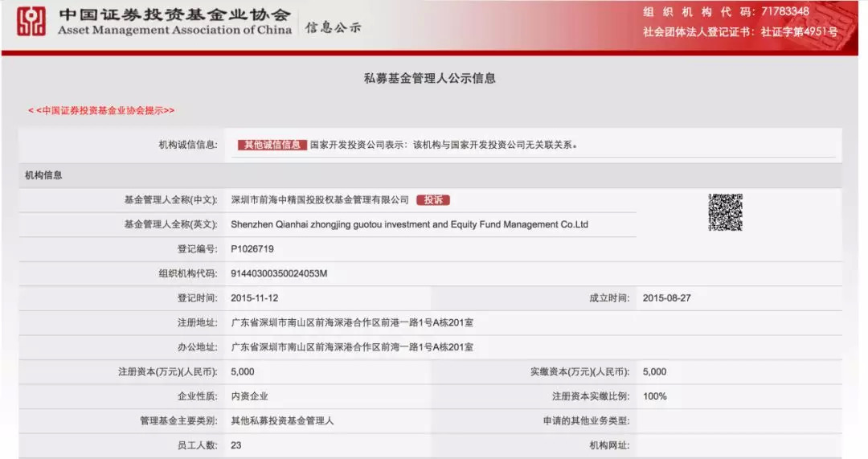Click the 中国证券投资基金业协会 site title
This screenshot has width=868, height=459.
pos(174,14)
